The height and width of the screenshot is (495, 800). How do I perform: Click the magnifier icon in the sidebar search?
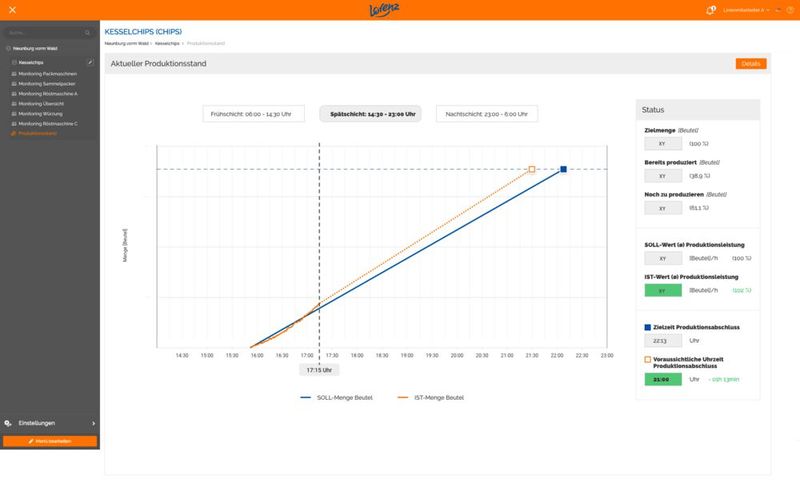click(88, 33)
